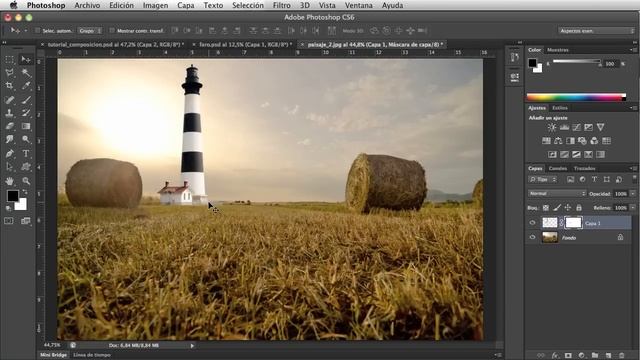Select the Crop tool
640x360 pixels.
tap(9, 86)
